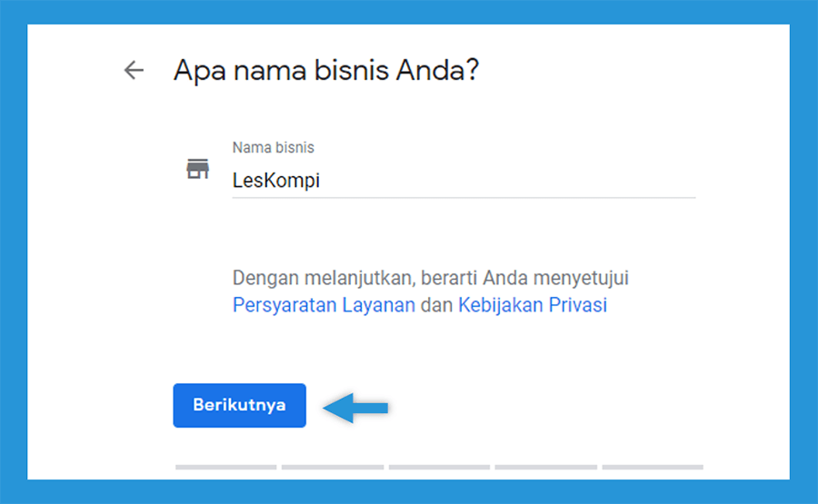The height and width of the screenshot is (504, 818).
Task: Click the word Anda? in the heading
Action: click(x=437, y=70)
